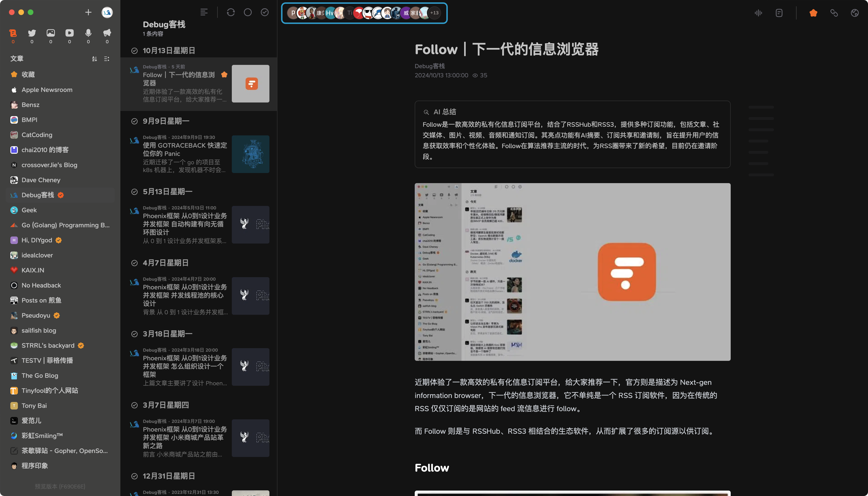Screen dimensions: 868x496
Task: Toggle the orange star favorite in toolbar
Action: tap(813, 13)
